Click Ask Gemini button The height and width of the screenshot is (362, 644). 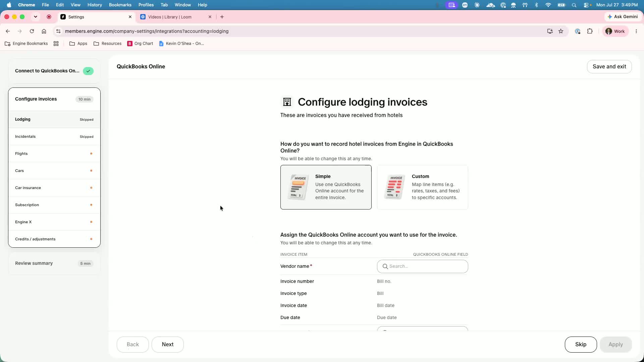click(x=623, y=17)
